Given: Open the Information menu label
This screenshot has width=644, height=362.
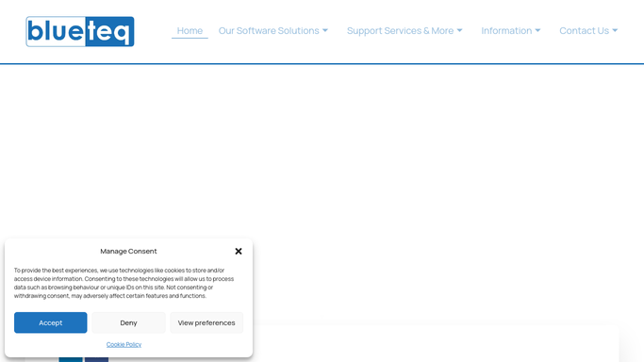Looking at the screenshot, I should click(506, 31).
